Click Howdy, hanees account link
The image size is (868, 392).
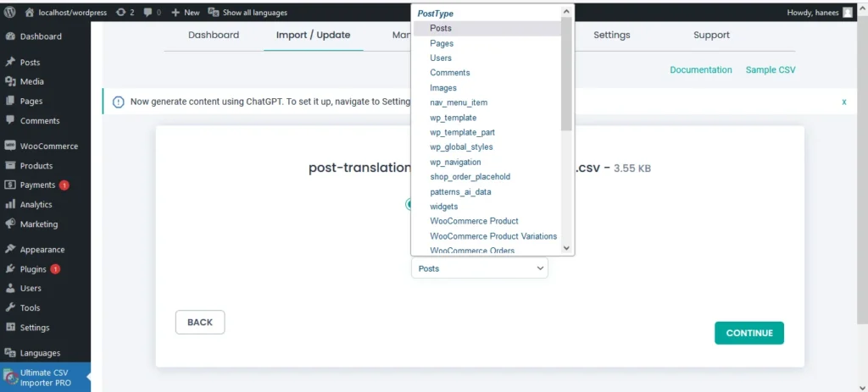click(x=813, y=13)
